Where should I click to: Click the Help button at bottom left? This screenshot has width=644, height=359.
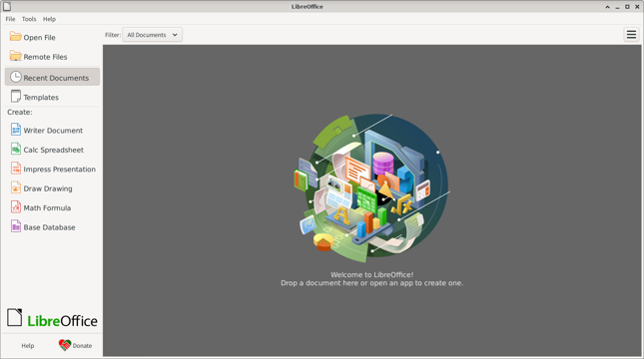coord(28,346)
